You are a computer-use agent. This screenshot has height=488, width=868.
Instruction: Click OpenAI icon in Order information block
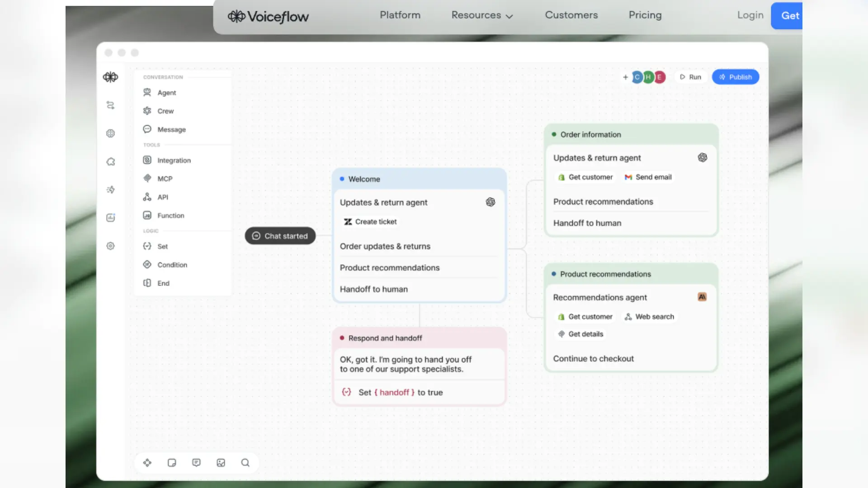(x=703, y=158)
